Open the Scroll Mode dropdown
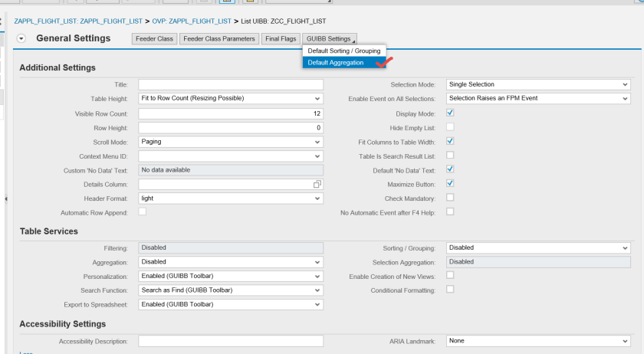The width and height of the screenshot is (644, 354). pos(231,142)
